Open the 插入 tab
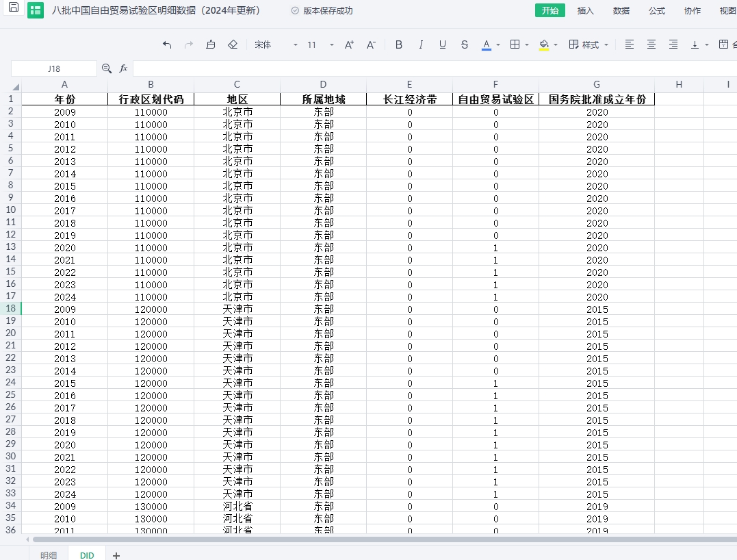The image size is (737, 560). [x=585, y=10]
